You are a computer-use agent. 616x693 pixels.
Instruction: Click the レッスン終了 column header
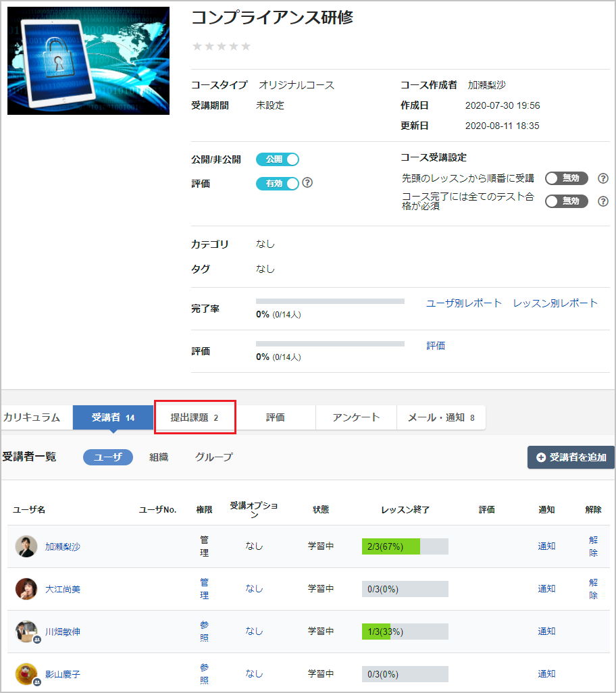(405, 509)
